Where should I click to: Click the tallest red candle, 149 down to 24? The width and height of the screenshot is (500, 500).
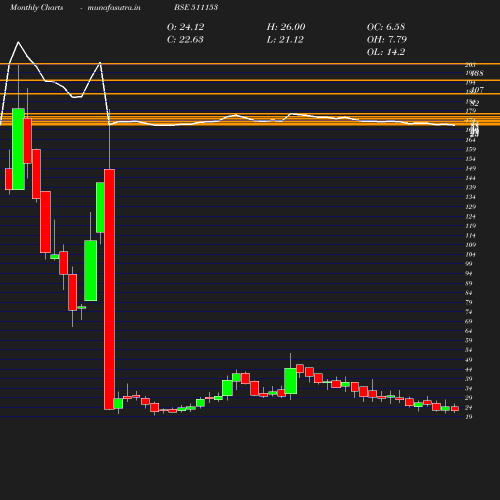[x=109, y=289]
